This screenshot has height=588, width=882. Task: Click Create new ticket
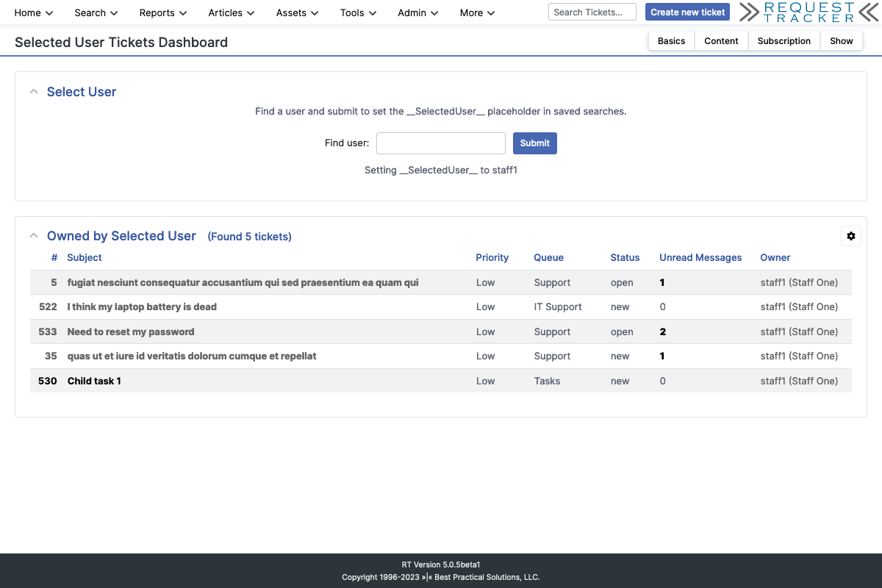click(687, 12)
